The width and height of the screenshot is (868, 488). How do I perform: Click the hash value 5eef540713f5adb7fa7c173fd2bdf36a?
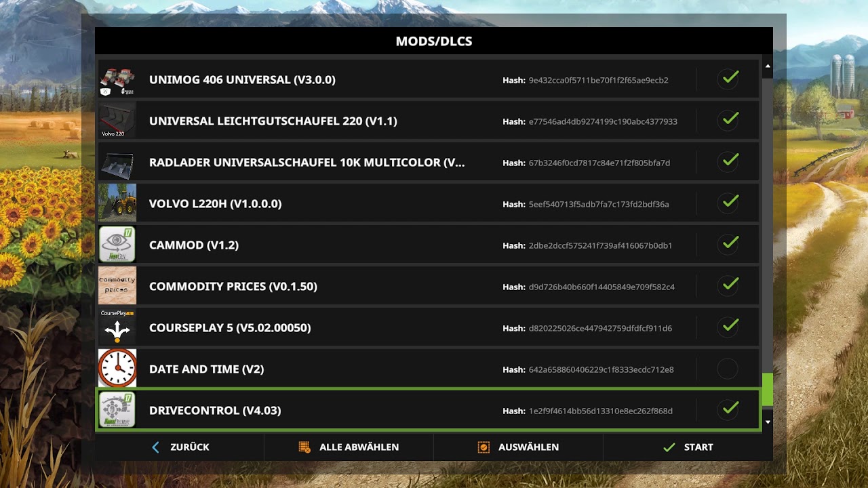tap(599, 204)
